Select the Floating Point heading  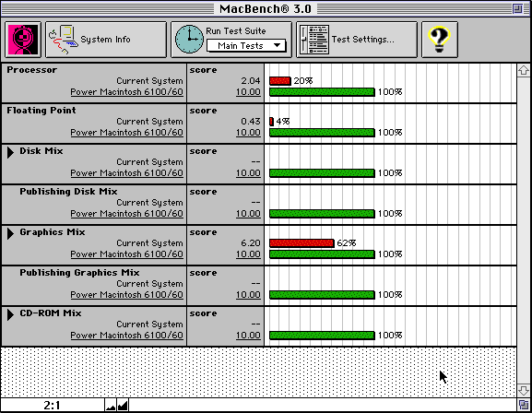click(41, 111)
